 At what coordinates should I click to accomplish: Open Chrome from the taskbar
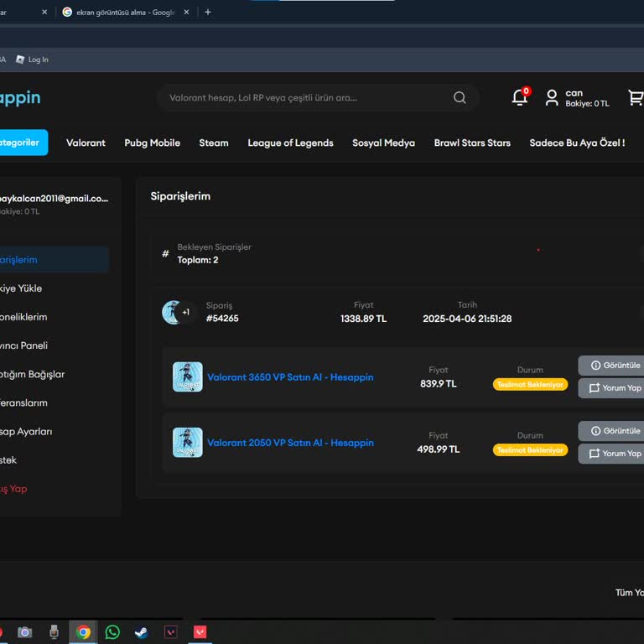83,631
